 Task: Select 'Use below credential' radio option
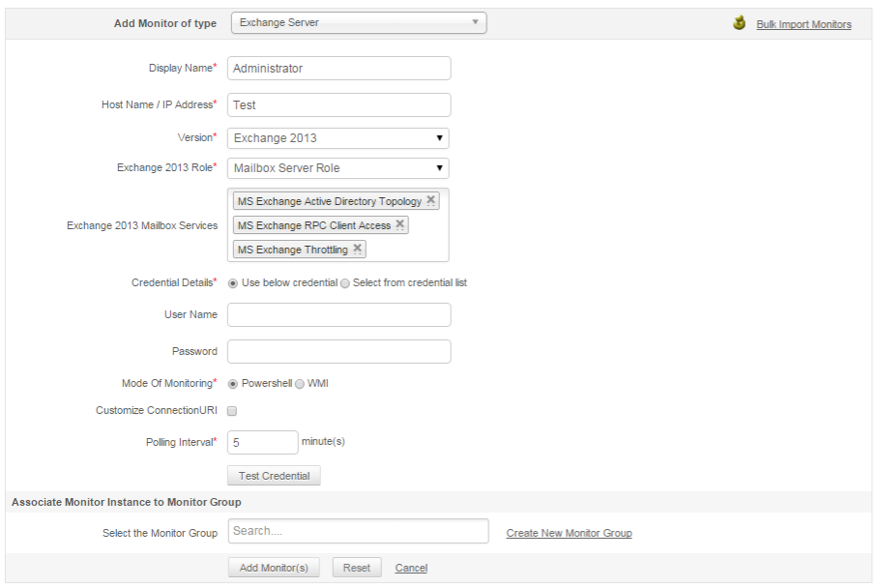[x=233, y=283]
